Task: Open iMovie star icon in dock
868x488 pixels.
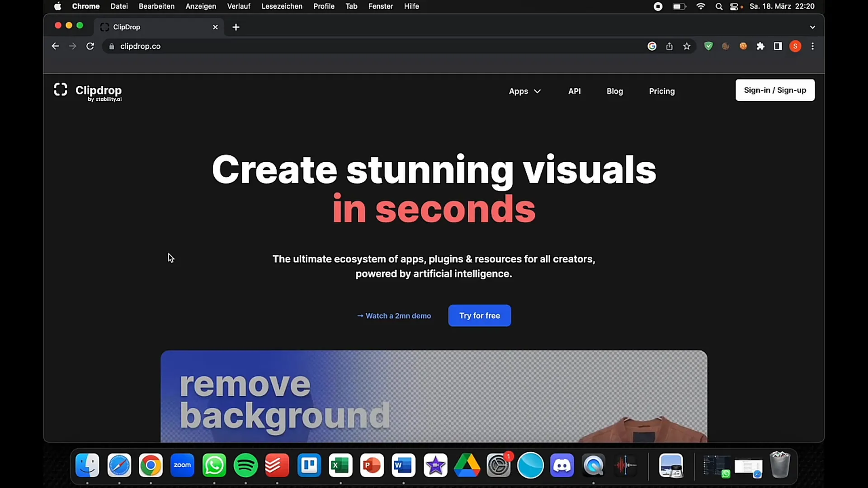Action: tap(436, 465)
